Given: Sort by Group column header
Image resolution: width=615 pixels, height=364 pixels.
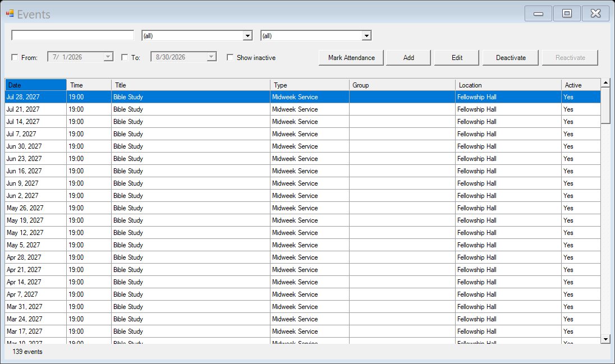Looking at the screenshot, I should (402, 85).
